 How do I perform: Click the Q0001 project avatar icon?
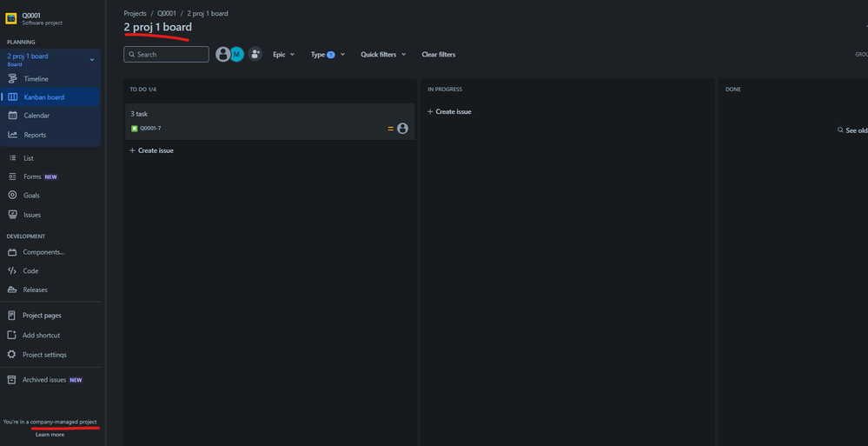(11, 19)
